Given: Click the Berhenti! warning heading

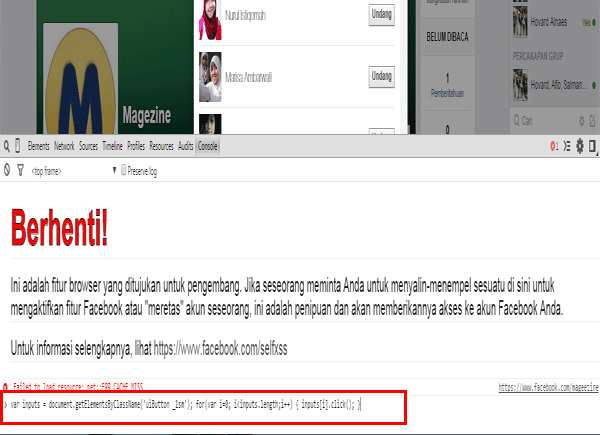Looking at the screenshot, I should pyautogui.click(x=59, y=228).
